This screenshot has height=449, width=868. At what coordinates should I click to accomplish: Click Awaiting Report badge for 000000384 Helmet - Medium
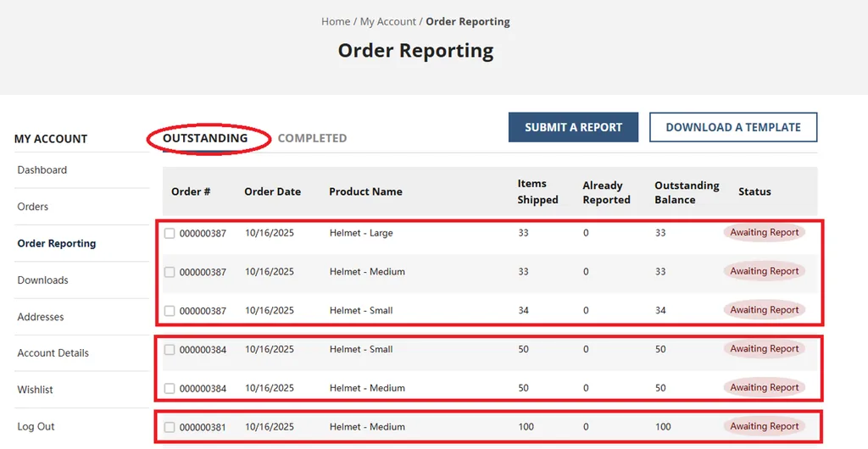click(764, 387)
